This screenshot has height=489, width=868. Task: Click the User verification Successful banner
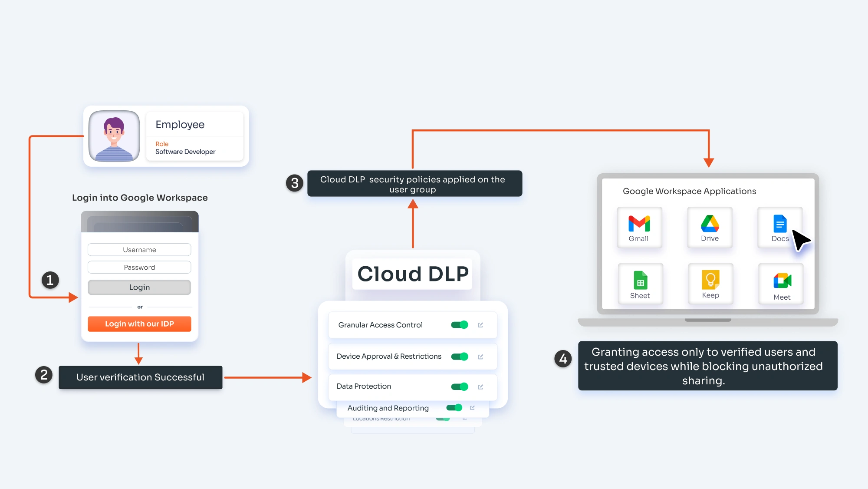tap(140, 377)
